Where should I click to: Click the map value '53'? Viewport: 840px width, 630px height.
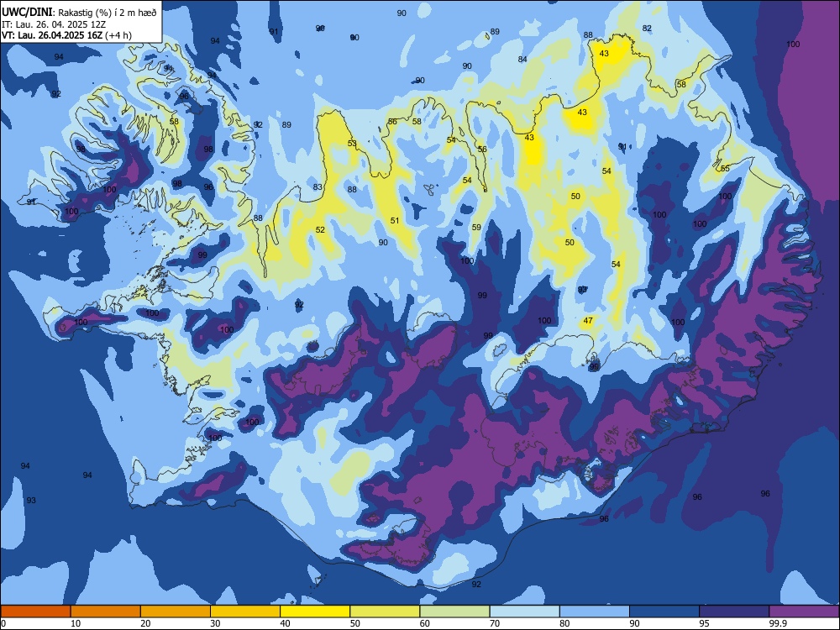352,144
